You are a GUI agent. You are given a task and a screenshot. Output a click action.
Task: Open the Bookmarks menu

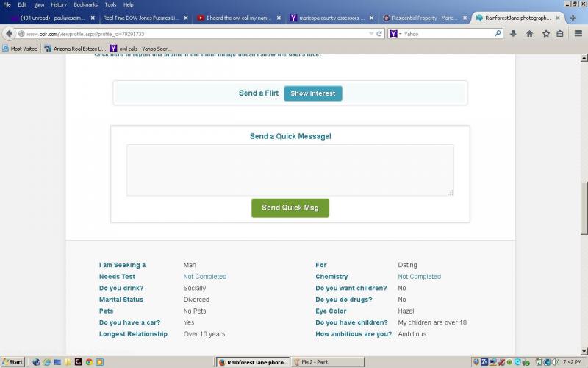coord(85,4)
